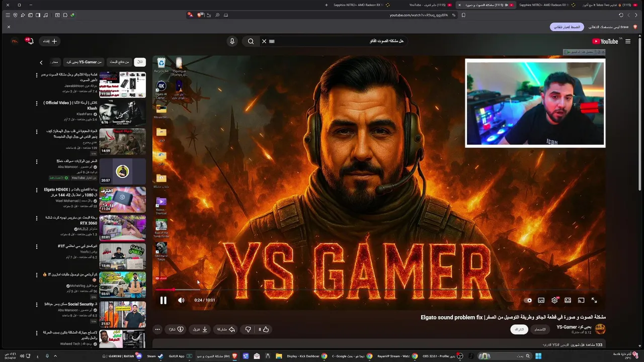Open the YS-Gamer channel avatar
Image resolution: width=644 pixels, height=362 pixels.
click(600, 329)
